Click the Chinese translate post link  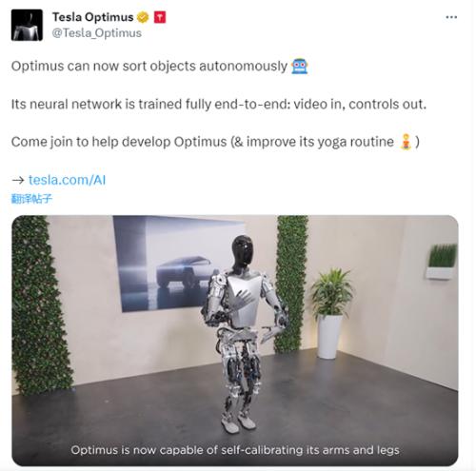coord(31,199)
